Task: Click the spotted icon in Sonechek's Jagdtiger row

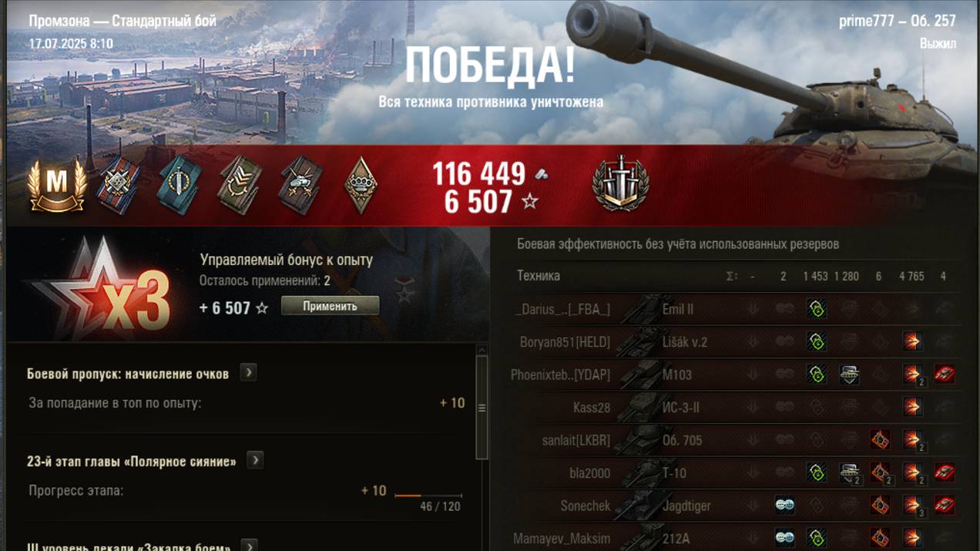Action: click(784, 506)
